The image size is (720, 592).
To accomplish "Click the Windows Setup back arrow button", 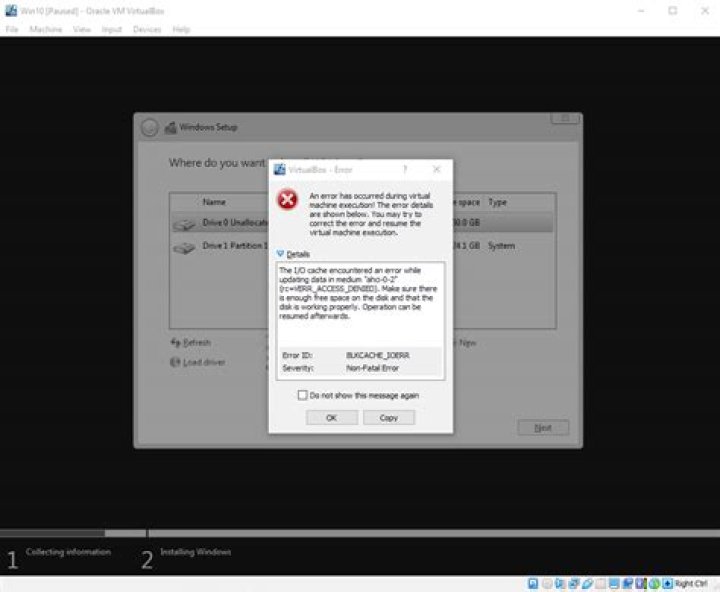I will 150,127.
